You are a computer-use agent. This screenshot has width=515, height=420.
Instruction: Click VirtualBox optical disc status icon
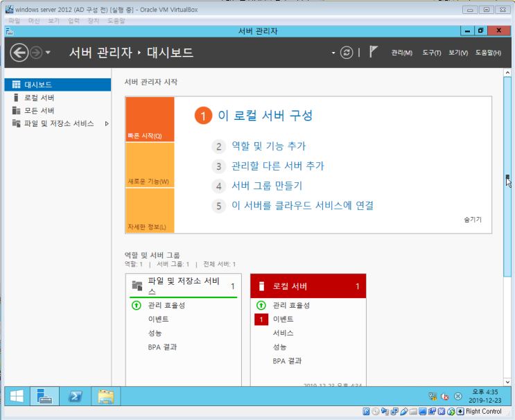[x=376, y=411]
